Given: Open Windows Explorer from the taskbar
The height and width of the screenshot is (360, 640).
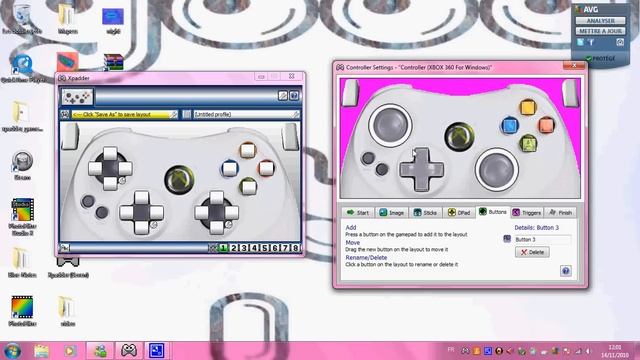Looking at the screenshot, I should 41,351.
